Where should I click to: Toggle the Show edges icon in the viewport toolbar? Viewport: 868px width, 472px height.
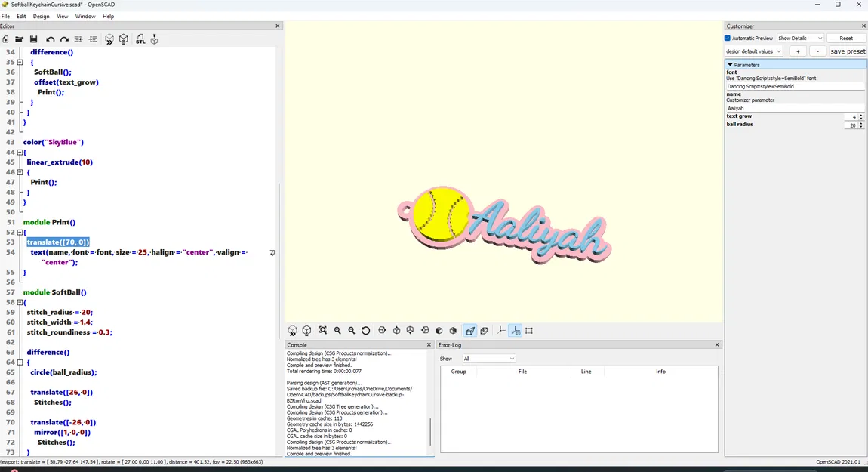point(529,331)
